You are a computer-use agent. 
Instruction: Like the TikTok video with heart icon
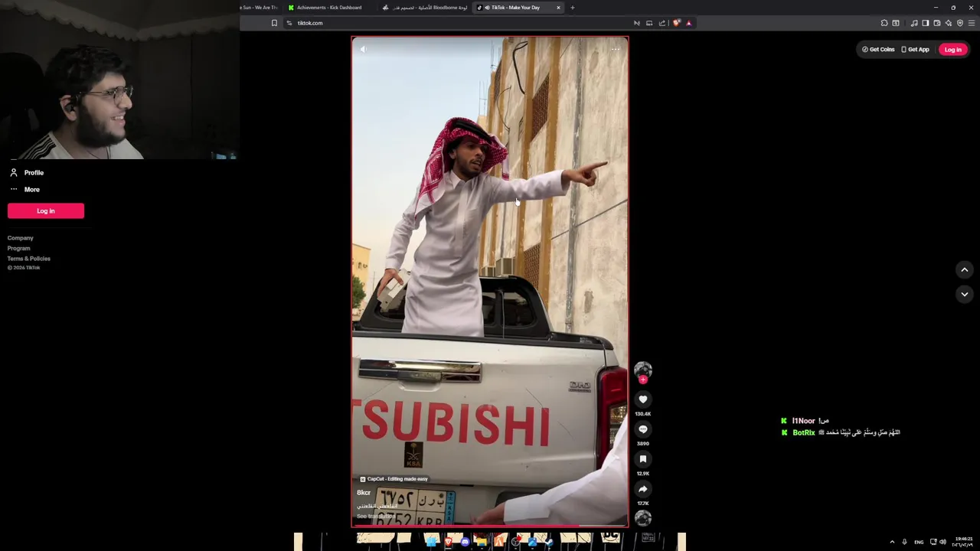coord(643,399)
